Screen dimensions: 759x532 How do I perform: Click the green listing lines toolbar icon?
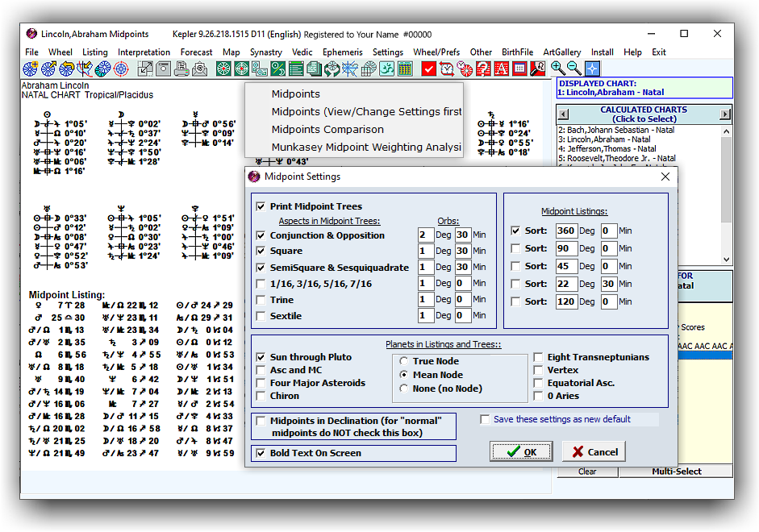296,69
